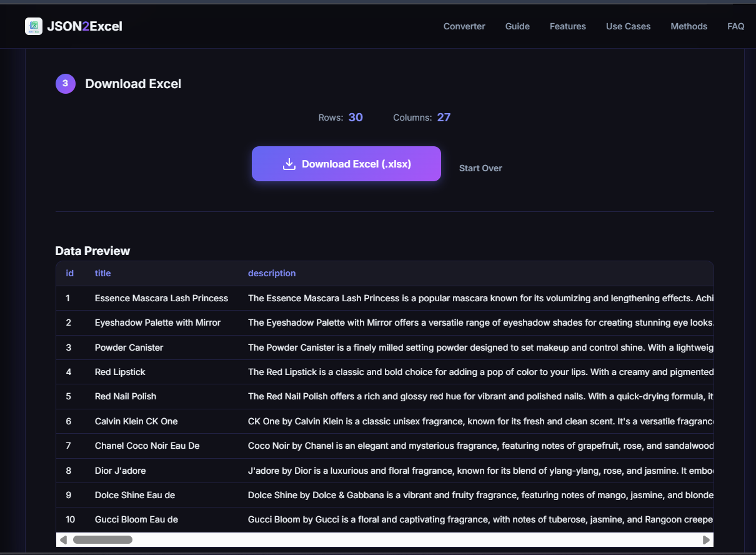Image resolution: width=756 pixels, height=555 pixels.
Task: Click the 'title' column header
Action: tap(102, 273)
